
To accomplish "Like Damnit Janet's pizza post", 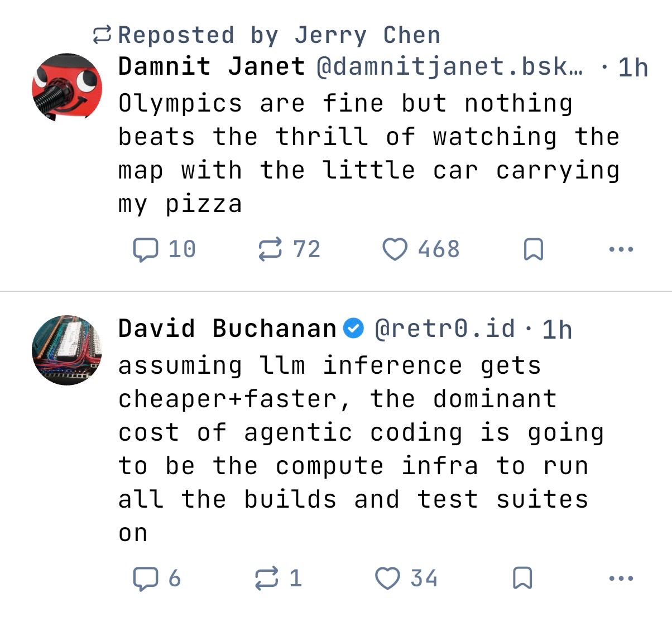I will click(x=395, y=249).
